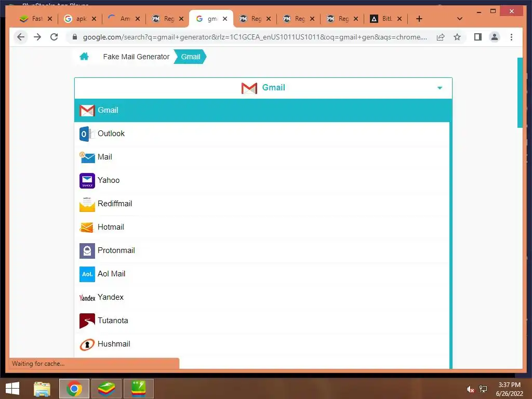Switch to the Fast tab
Screen dimensions: 532x399
[36, 19]
